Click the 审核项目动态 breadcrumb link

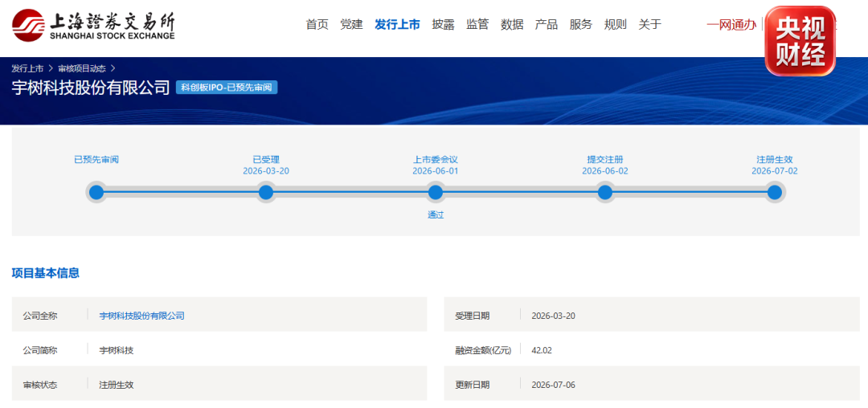coord(82,68)
